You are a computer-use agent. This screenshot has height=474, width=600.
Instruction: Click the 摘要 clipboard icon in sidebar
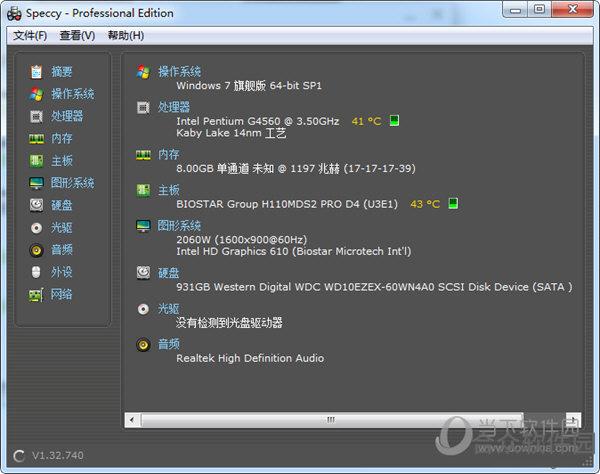coord(36,72)
